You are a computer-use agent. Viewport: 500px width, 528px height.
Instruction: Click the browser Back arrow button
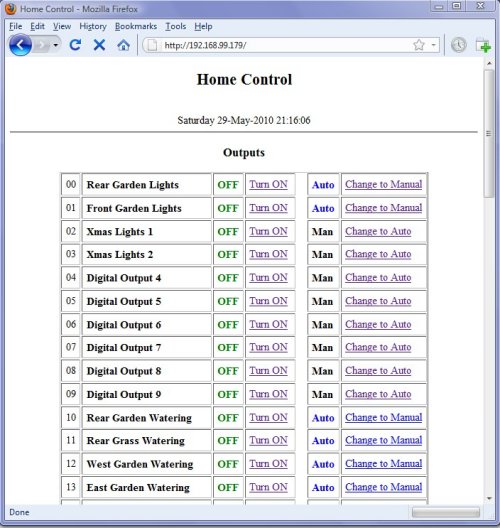point(20,45)
